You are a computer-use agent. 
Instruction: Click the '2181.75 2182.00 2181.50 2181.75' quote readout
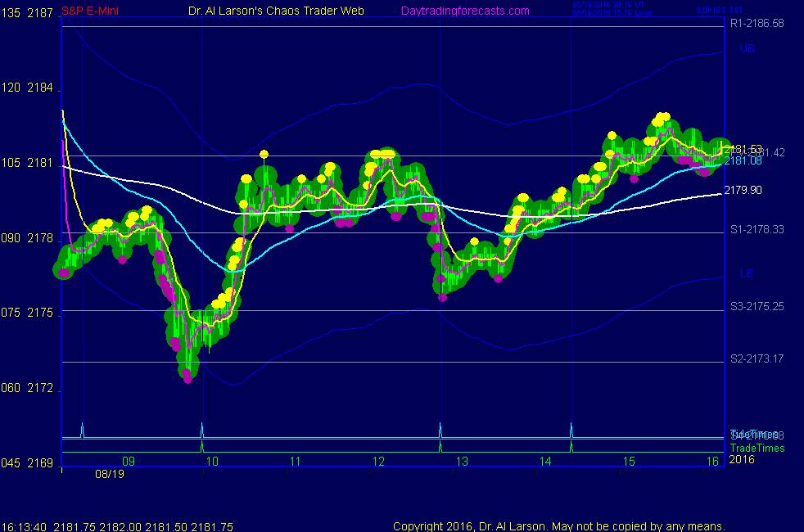[143, 527]
